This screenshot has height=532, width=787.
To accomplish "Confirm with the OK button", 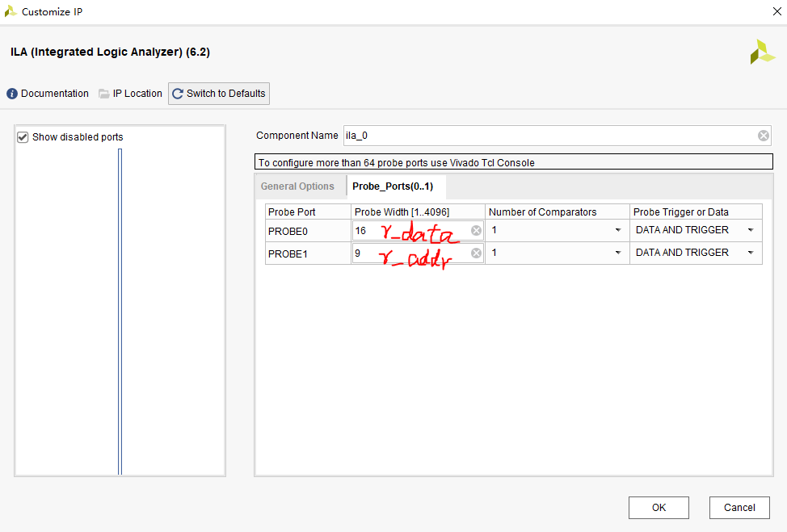I will pyautogui.click(x=659, y=508).
